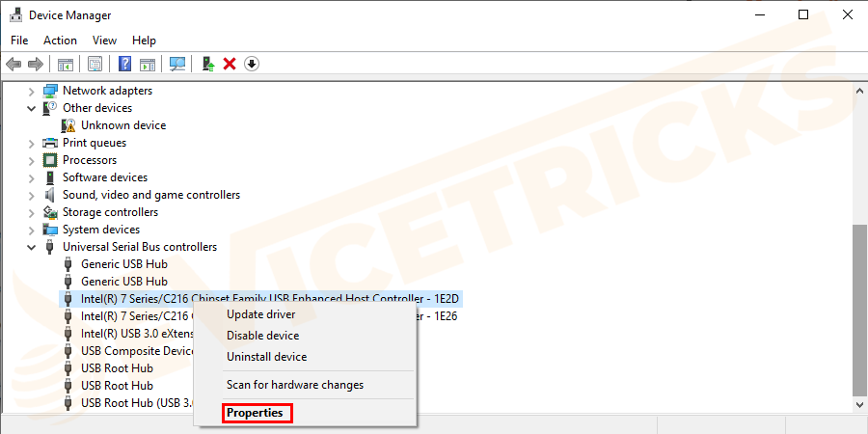Choose Properties in the context menu
Screen dimensions: 868x434
(255, 413)
